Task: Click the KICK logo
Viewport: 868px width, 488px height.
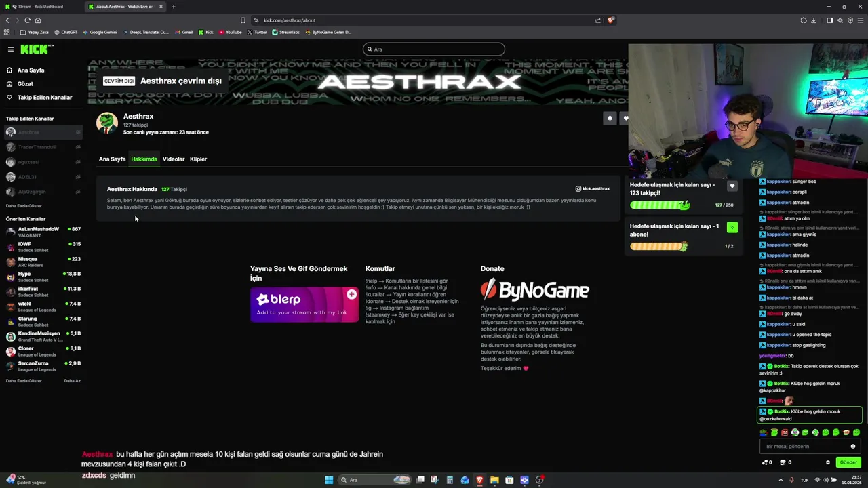Action: tap(36, 49)
